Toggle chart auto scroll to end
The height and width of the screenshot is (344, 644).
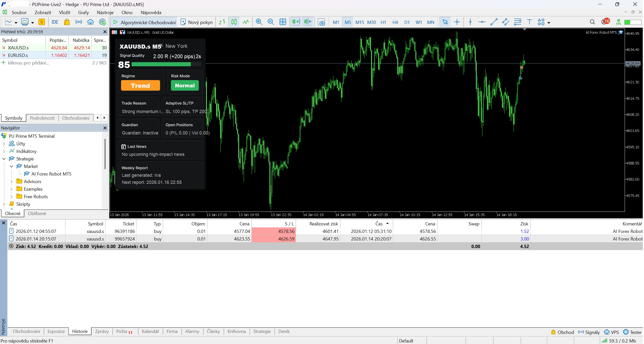click(296, 22)
